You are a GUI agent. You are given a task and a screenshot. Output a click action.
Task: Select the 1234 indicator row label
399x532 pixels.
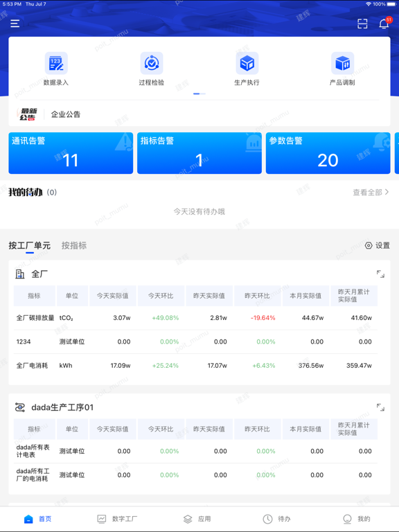tap(24, 342)
